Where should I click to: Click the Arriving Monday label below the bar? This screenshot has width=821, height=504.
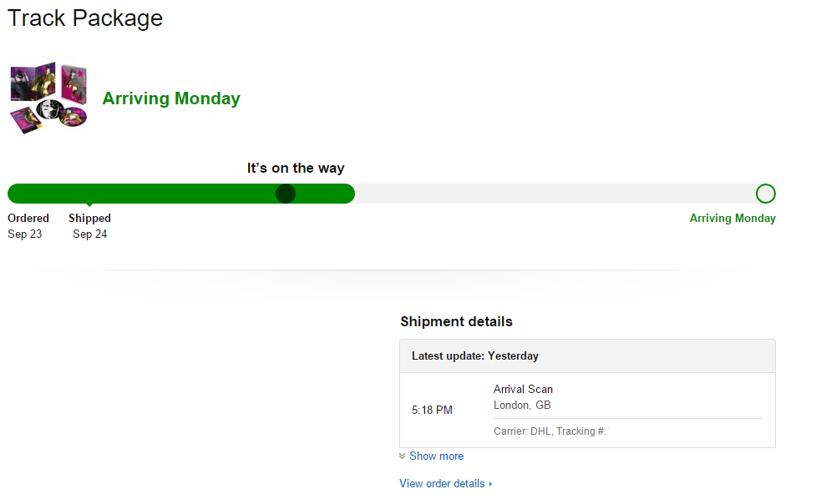point(732,219)
